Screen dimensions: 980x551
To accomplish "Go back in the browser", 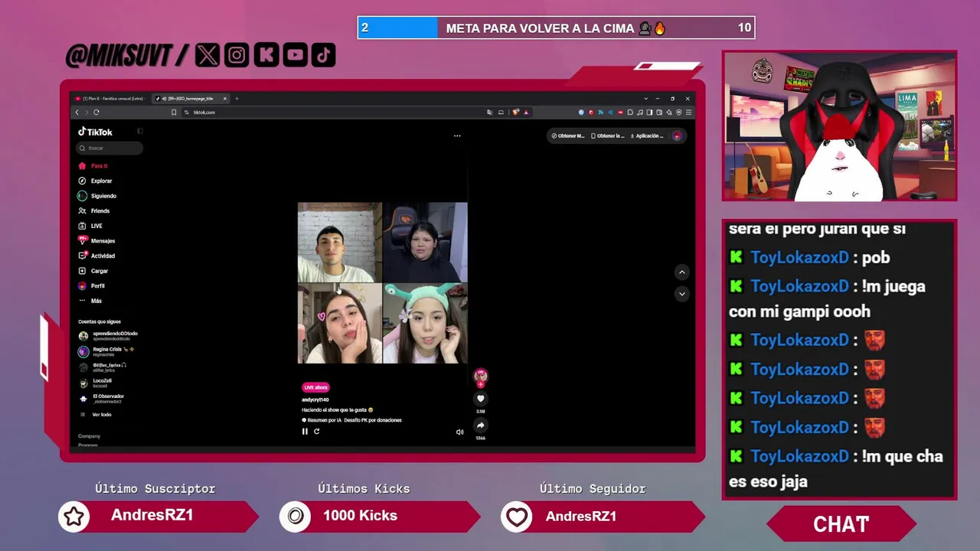I will click(x=77, y=112).
